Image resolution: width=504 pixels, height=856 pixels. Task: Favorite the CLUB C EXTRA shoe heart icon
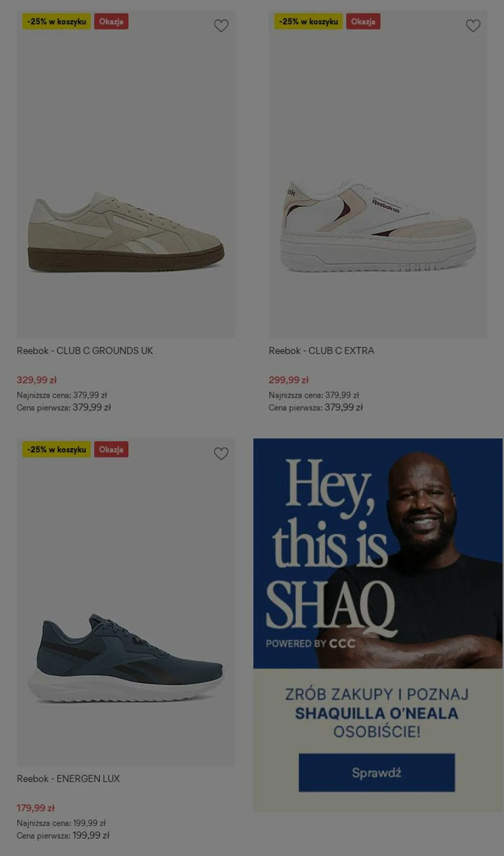(473, 26)
